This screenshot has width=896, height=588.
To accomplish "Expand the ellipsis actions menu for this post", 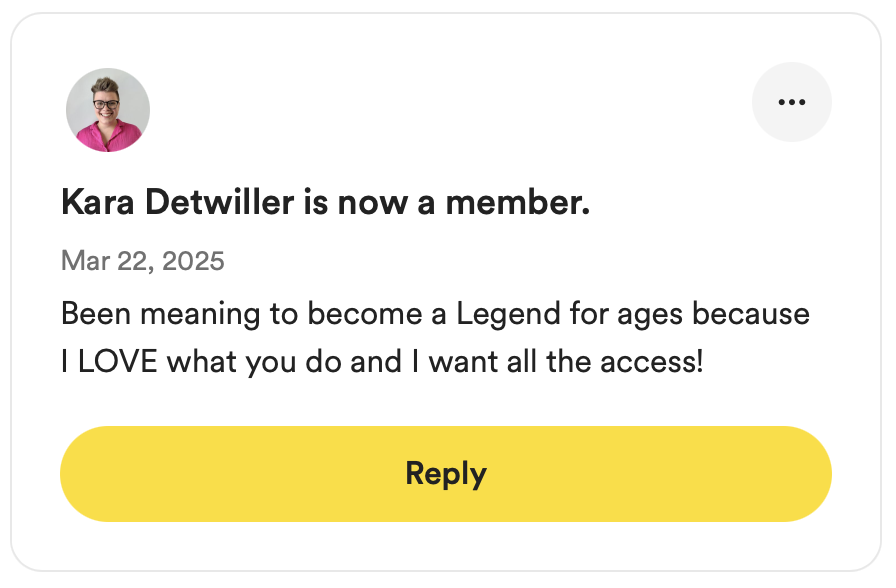I will click(x=791, y=102).
